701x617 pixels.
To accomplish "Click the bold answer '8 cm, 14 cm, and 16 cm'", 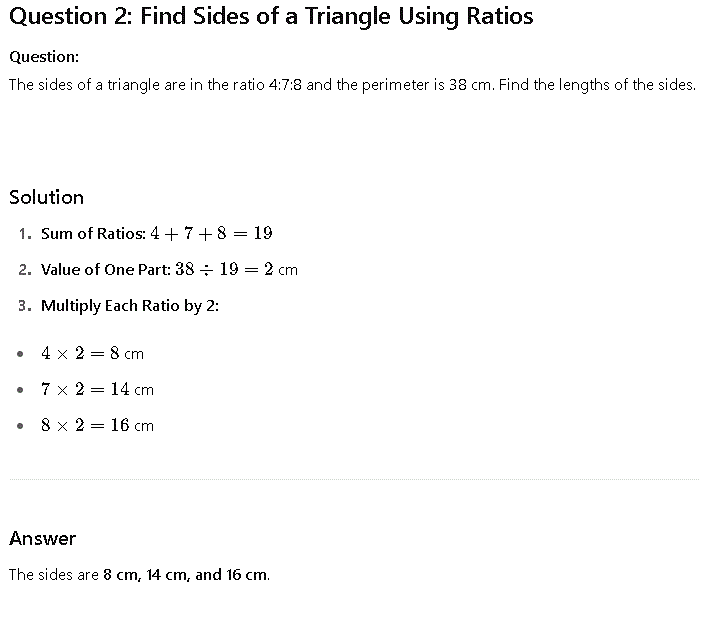I will pos(186,575).
